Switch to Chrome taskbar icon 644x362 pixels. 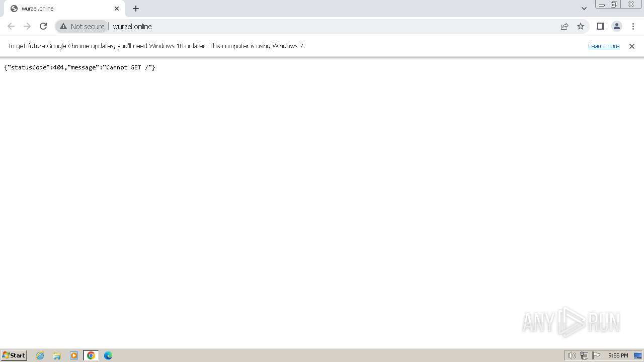pos(91,355)
